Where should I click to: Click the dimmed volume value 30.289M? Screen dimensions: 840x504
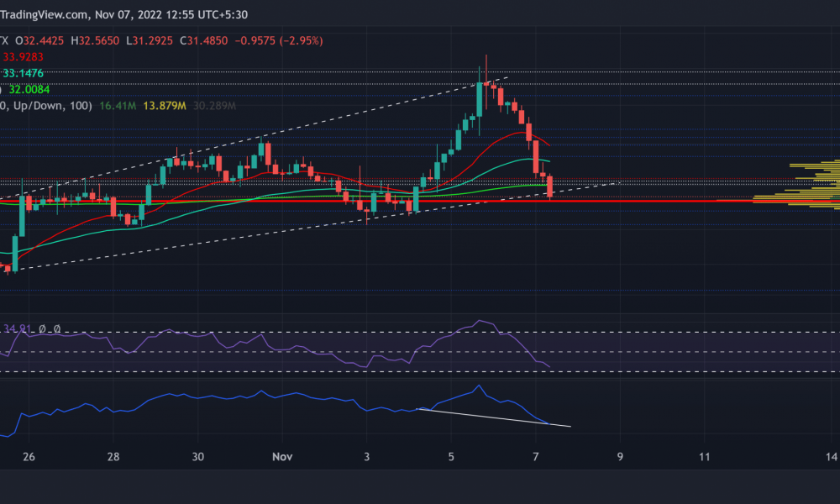pyautogui.click(x=214, y=106)
